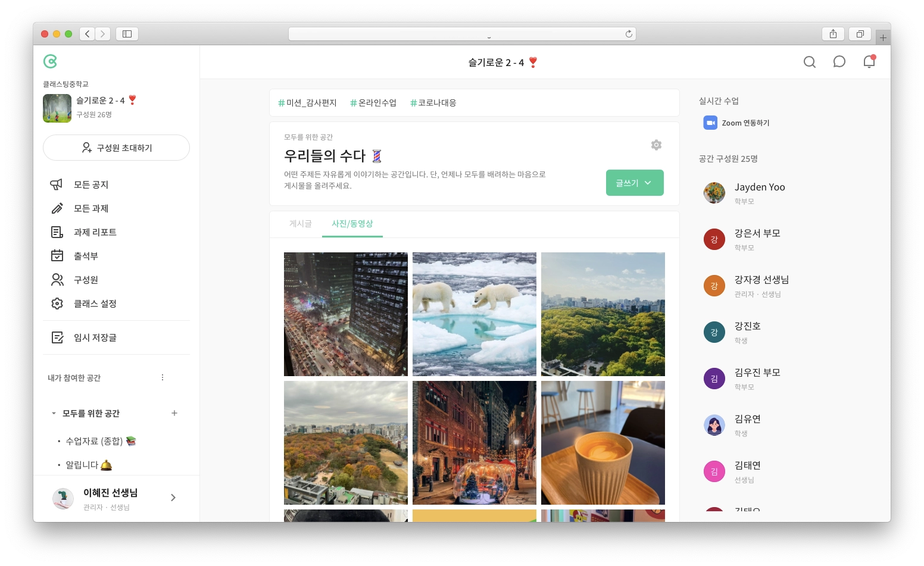Click the 내가 참여한 공간 label

click(74, 378)
